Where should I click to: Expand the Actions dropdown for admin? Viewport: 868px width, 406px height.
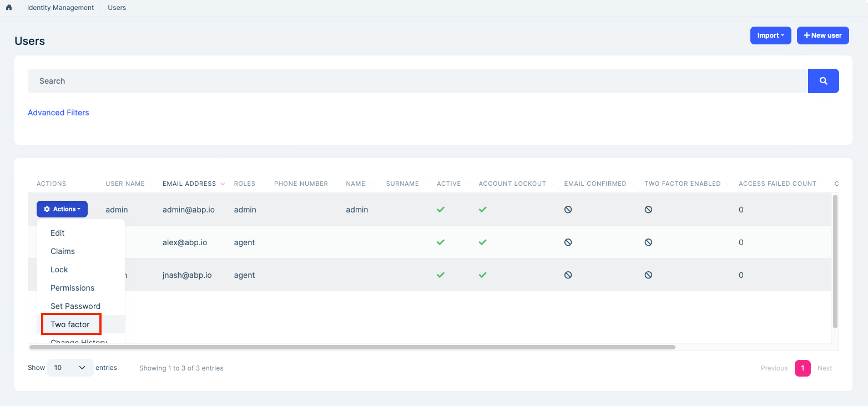click(62, 209)
